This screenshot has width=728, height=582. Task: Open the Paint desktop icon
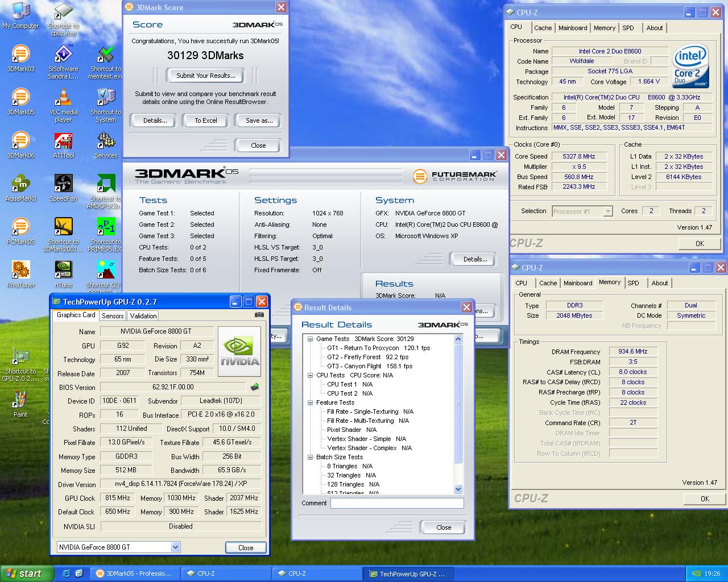[20, 404]
